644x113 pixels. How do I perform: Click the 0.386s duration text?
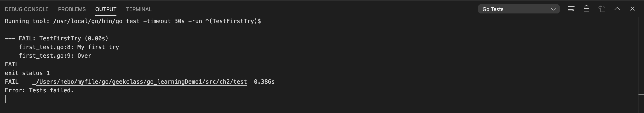264,82
